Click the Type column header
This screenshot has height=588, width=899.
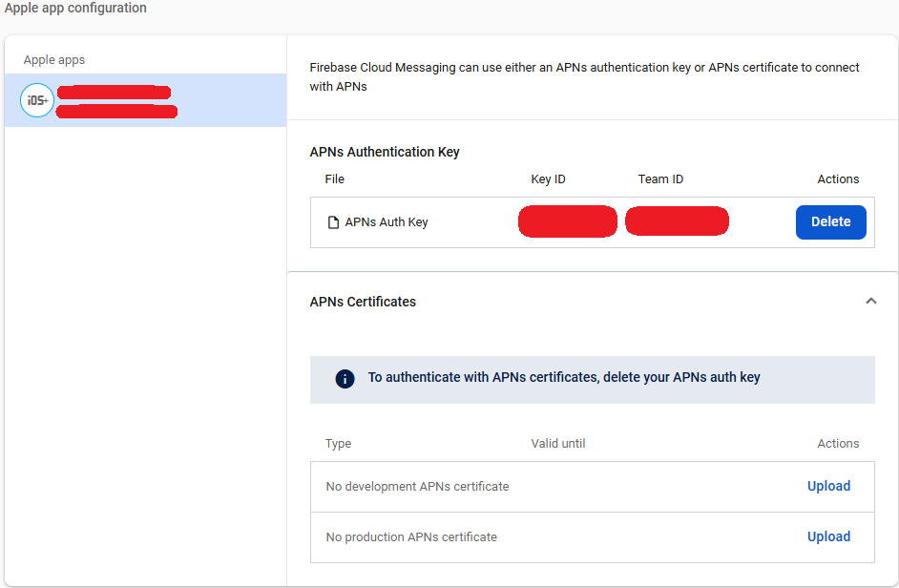click(338, 444)
